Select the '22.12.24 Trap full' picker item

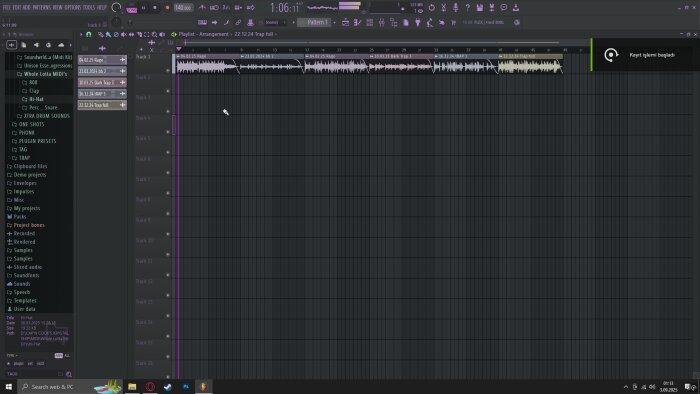coord(102,105)
